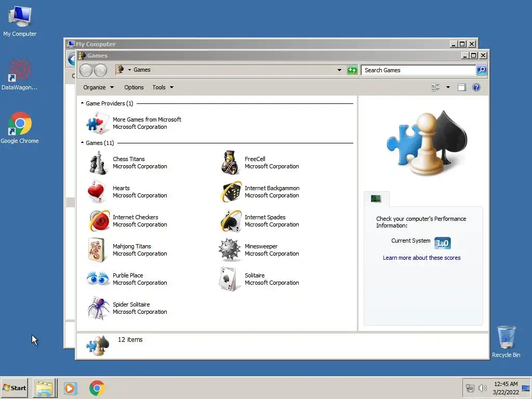Maximize the Games window
Screen dimensions: 532x399
click(x=474, y=55)
